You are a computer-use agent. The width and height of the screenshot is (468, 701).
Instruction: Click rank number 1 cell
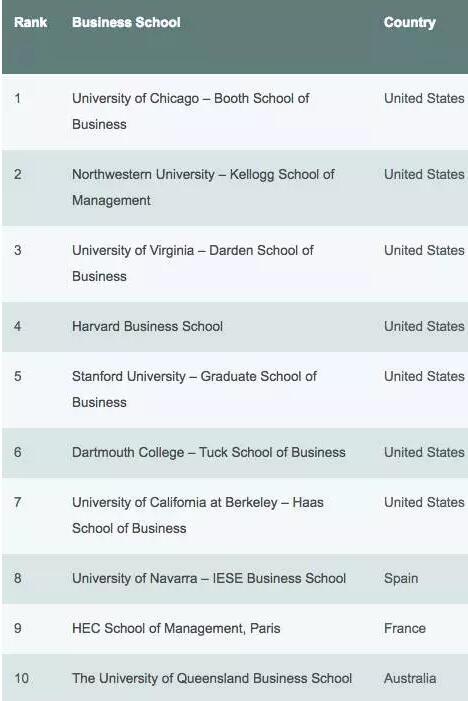pyautogui.click(x=17, y=98)
